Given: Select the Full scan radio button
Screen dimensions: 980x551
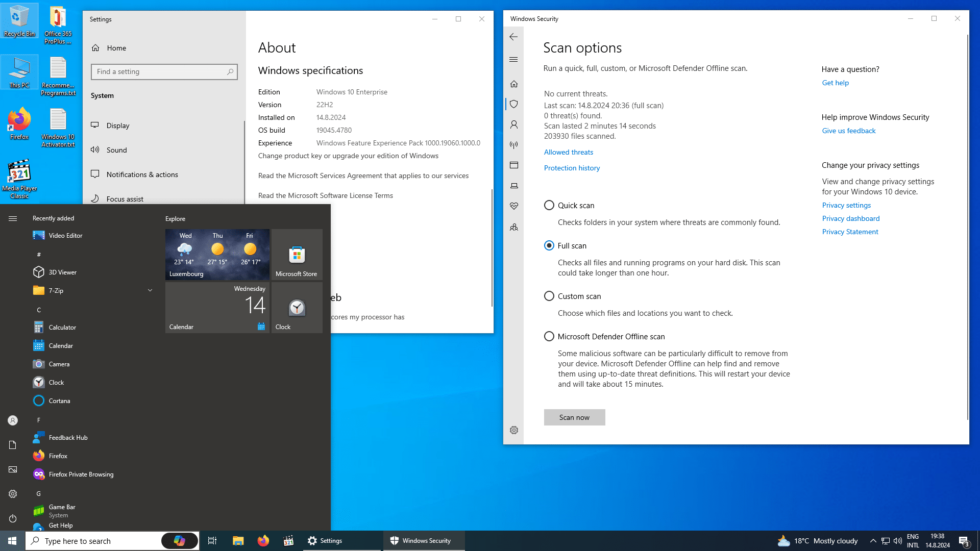Looking at the screenshot, I should 550,245.
